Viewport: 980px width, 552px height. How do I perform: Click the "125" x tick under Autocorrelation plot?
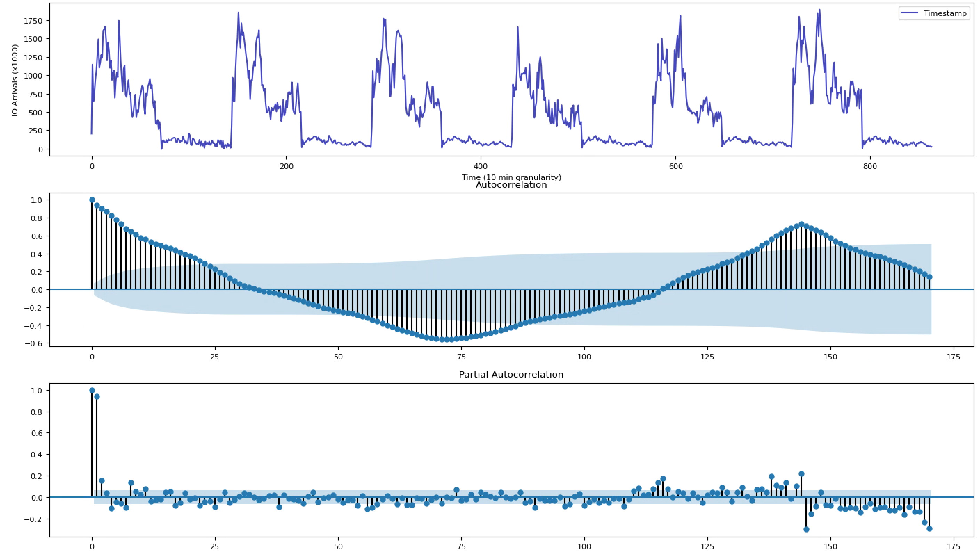pyautogui.click(x=708, y=357)
